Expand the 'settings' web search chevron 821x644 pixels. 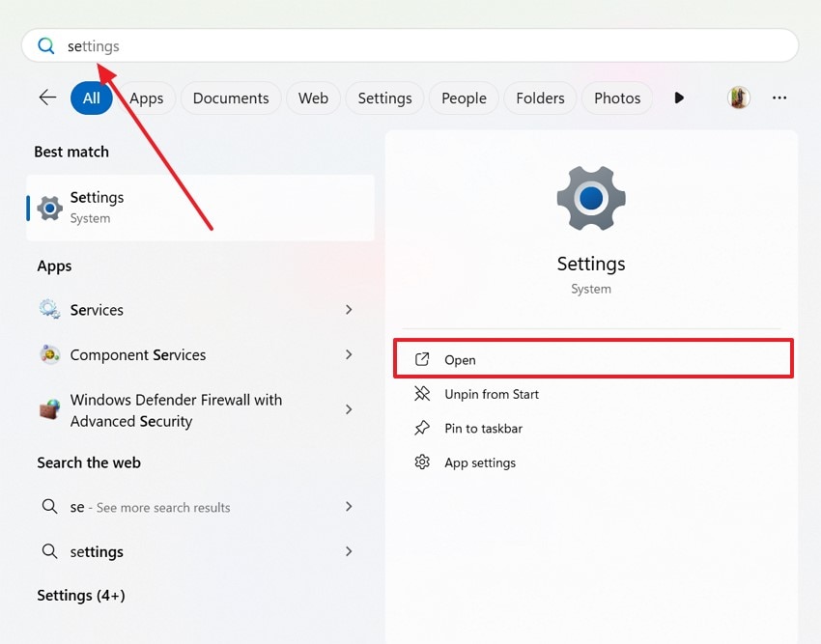click(x=349, y=551)
